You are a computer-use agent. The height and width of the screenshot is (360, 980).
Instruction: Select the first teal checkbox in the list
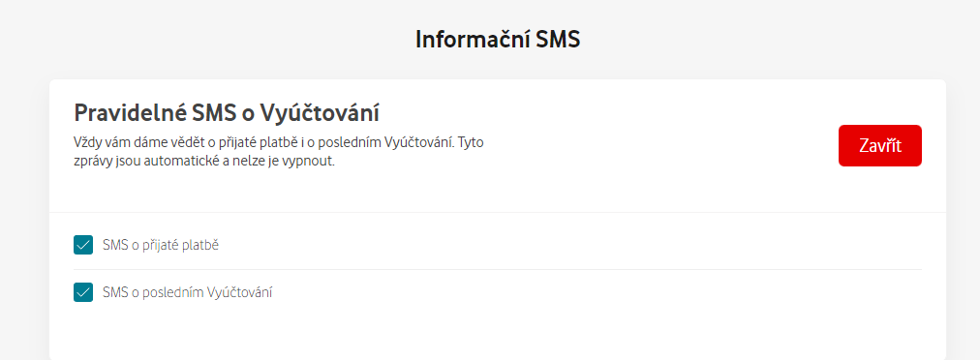click(83, 245)
